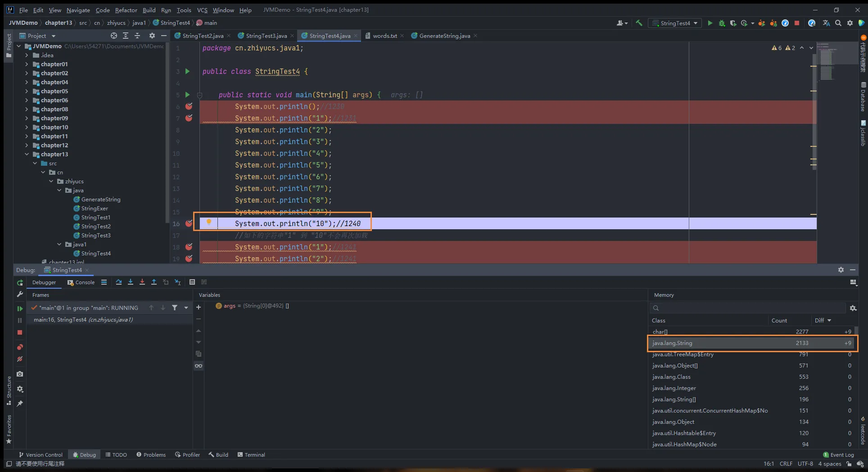Click the thread dump camera icon
The height and width of the screenshot is (472, 868).
pyautogui.click(x=20, y=374)
